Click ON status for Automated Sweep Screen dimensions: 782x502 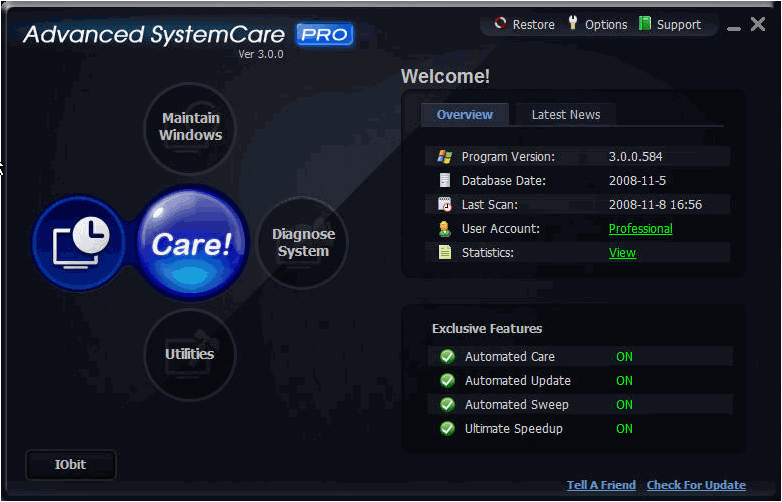624,405
